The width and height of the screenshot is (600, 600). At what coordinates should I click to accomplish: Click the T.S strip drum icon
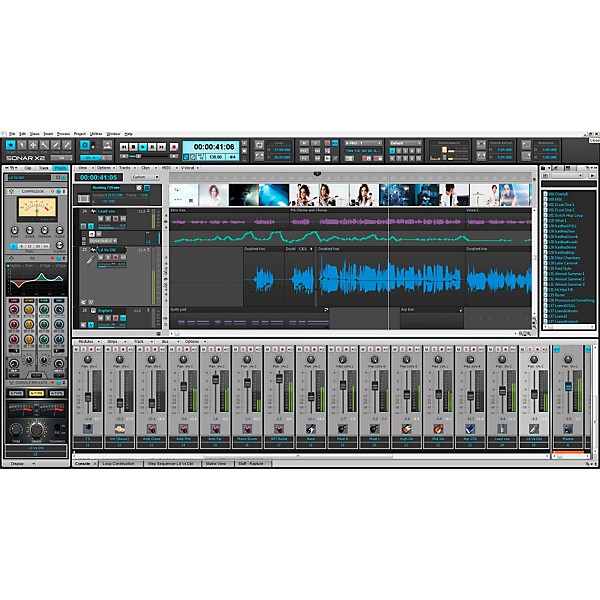[x=88, y=429]
